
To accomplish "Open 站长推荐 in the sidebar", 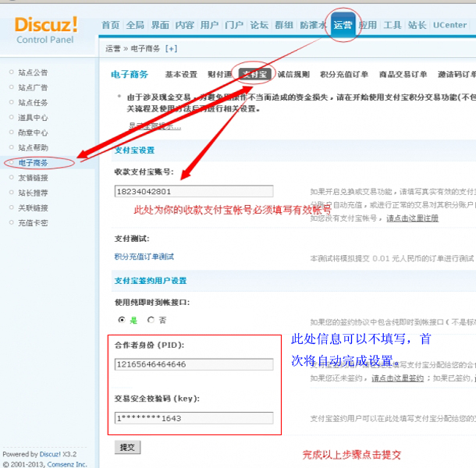I will pos(33,193).
